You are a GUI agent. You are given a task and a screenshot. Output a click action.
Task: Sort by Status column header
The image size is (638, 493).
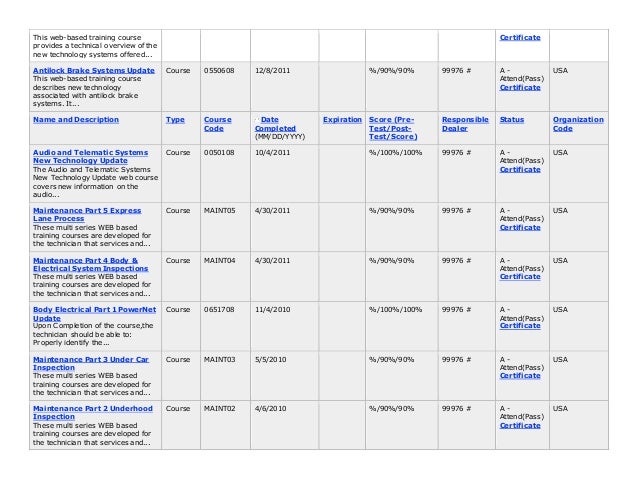pos(511,120)
